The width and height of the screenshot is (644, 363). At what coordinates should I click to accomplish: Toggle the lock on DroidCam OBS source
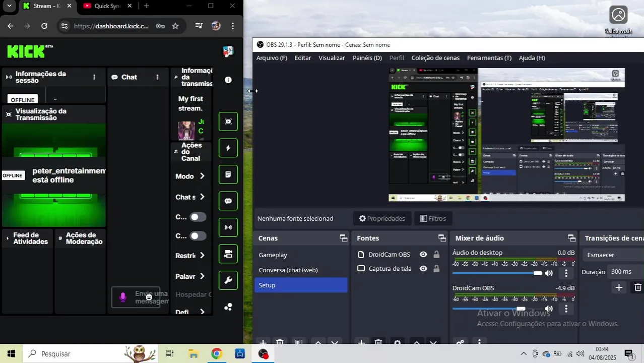coord(436,255)
